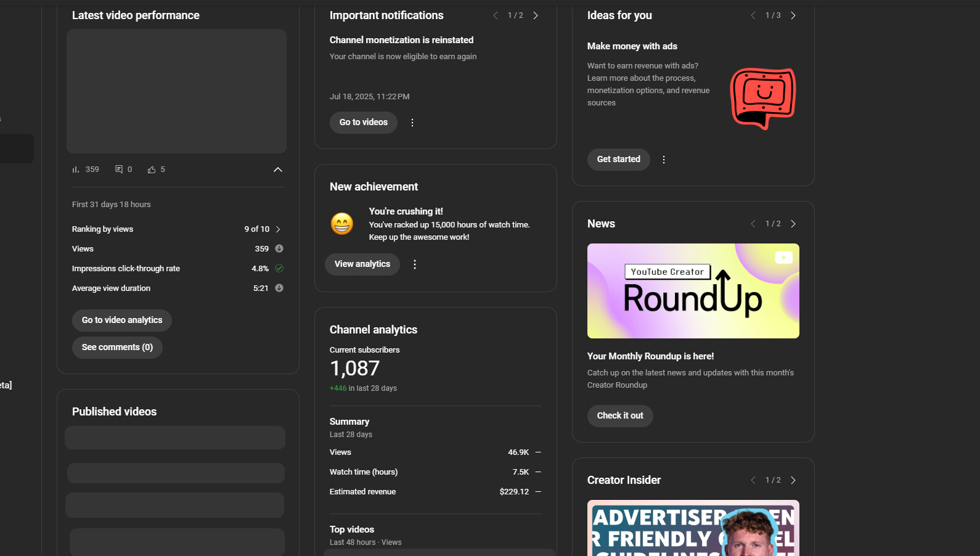The width and height of the screenshot is (980, 556).
Task: Open more options beside View analytics
Action: (x=415, y=264)
